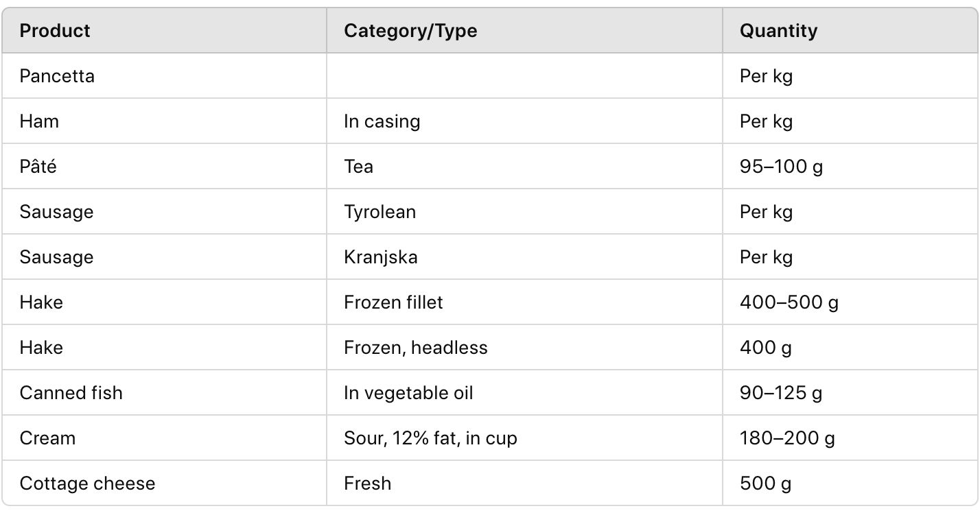This screenshot has height=513, width=980.
Task: Click the "Cottage cheese" product cell
Action: pyautogui.click(x=87, y=484)
